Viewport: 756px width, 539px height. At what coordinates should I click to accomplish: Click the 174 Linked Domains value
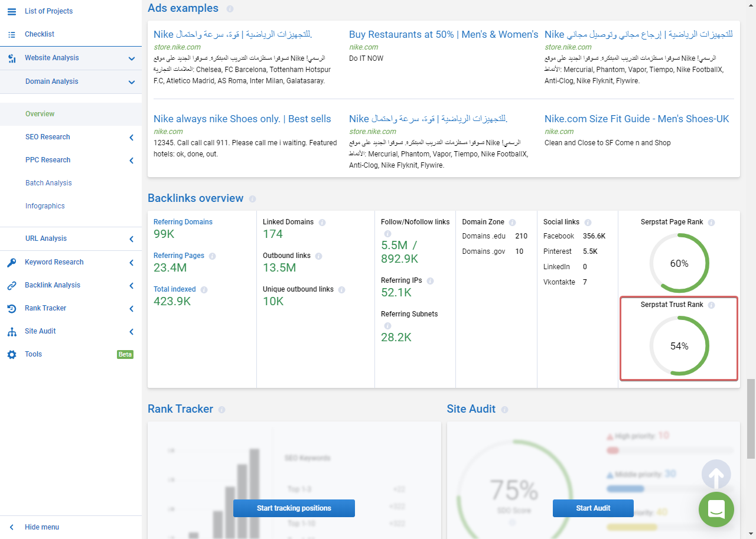point(273,234)
